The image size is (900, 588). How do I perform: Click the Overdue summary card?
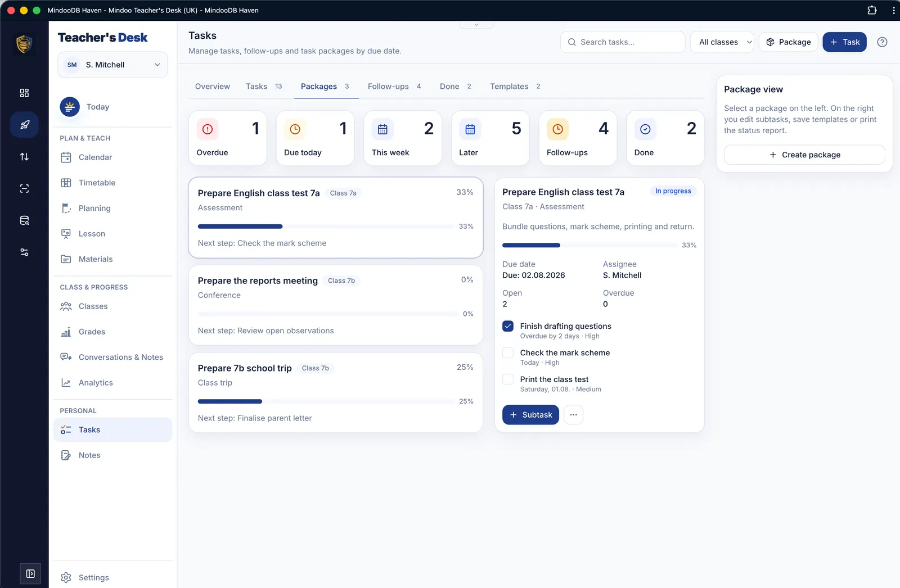pos(227,138)
